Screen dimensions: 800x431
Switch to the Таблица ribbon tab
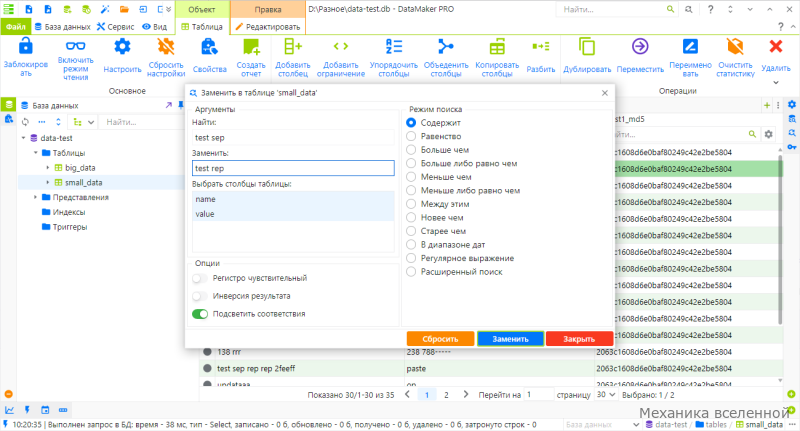click(x=202, y=27)
